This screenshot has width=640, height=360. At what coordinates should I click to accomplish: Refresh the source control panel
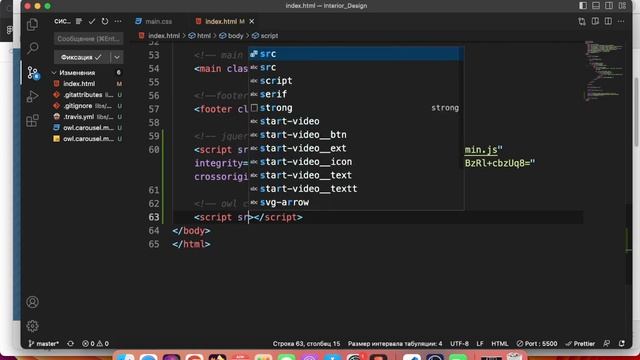point(105,21)
